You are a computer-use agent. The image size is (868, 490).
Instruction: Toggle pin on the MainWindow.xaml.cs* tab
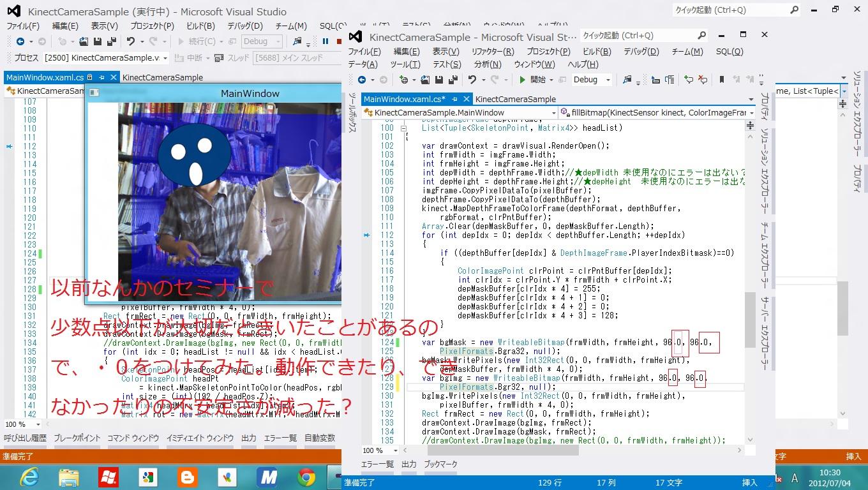click(454, 99)
